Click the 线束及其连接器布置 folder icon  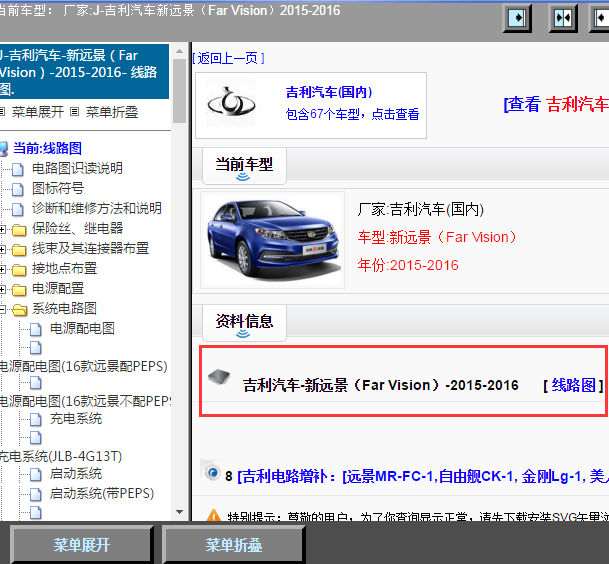click(x=19, y=250)
